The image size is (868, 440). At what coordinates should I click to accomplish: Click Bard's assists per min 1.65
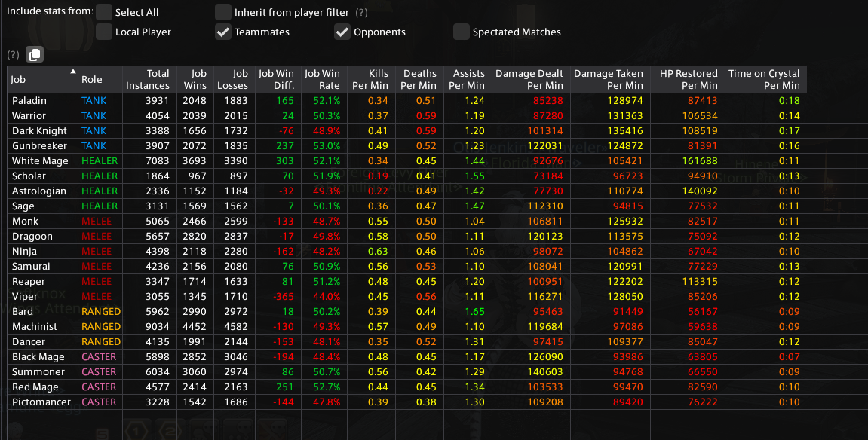point(475,311)
